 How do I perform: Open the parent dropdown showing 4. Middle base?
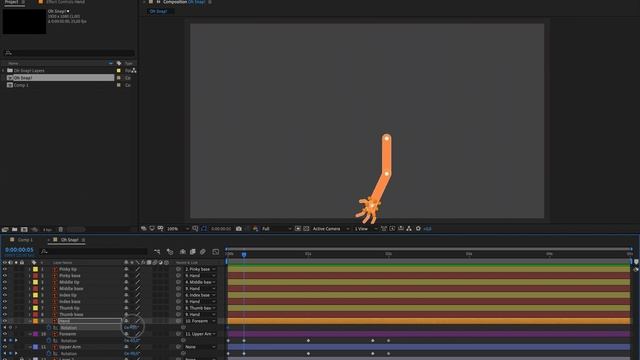coord(200,282)
